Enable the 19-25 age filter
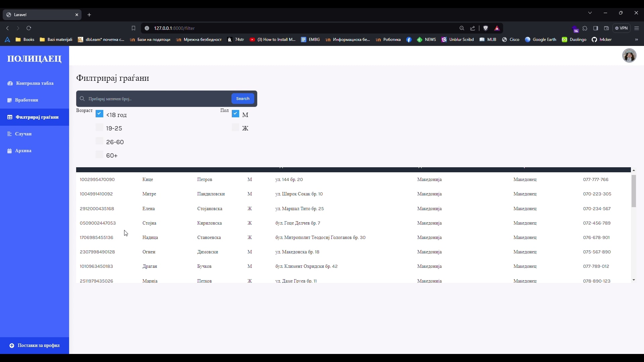This screenshot has height=362, width=644. click(99, 127)
